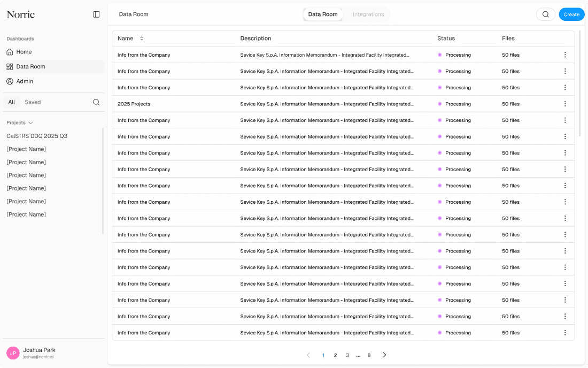Select page 1 in pagination

(x=323, y=355)
